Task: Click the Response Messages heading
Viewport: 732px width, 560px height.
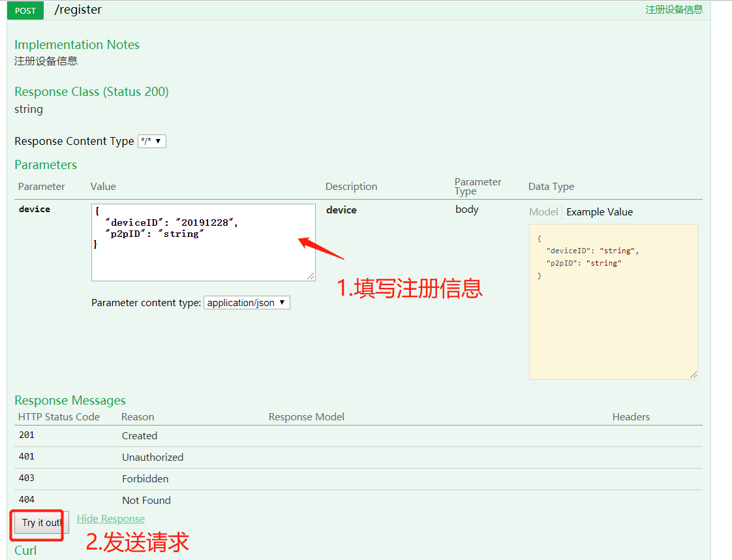Action: (x=70, y=401)
